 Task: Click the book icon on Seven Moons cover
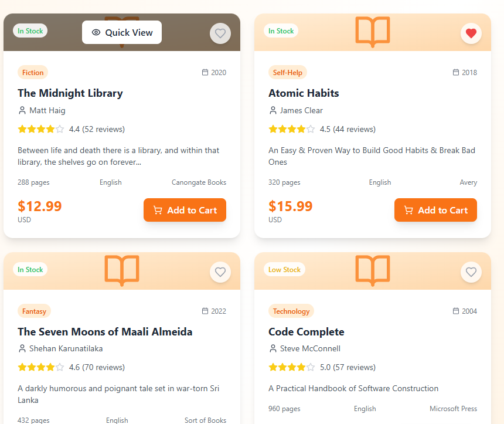coord(122,270)
